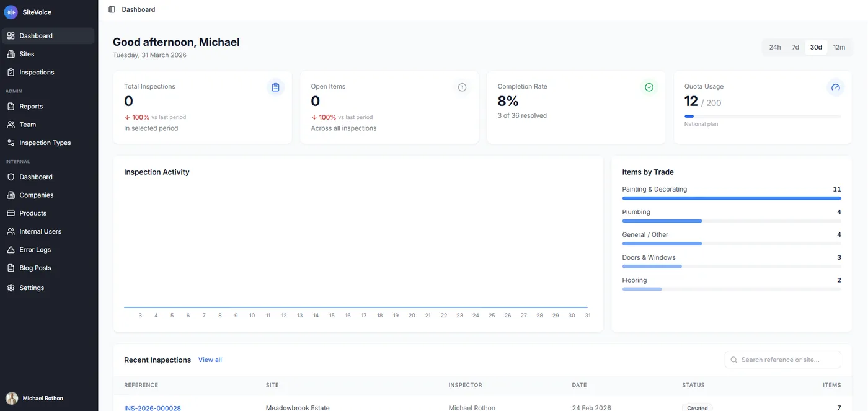Sort by the DATE column header

[x=579, y=385]
